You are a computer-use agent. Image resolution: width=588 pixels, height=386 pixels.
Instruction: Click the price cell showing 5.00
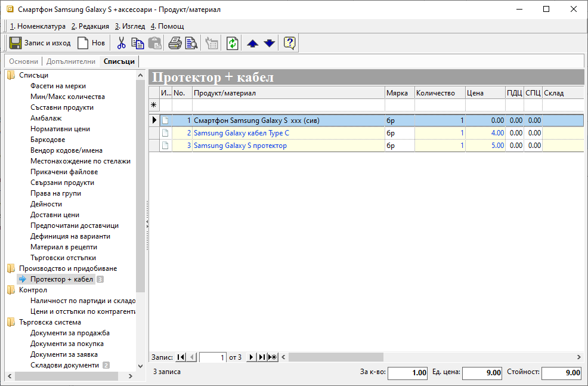[485, 146]
